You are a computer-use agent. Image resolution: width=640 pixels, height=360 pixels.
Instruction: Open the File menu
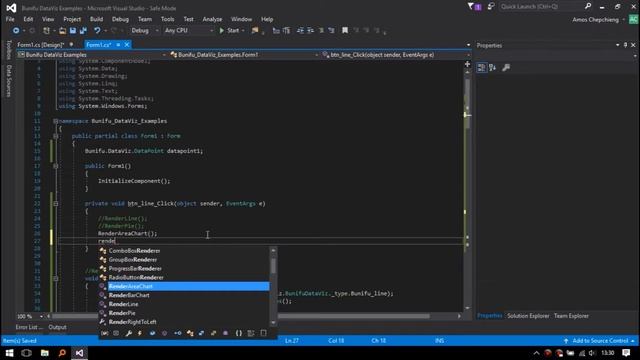point(10,19)
